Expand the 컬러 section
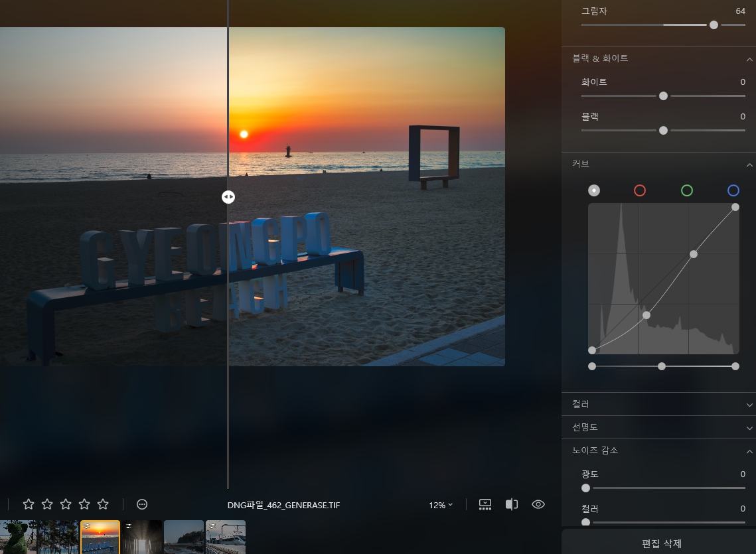This screenshot has width=756, height=554. click(749, 405)
